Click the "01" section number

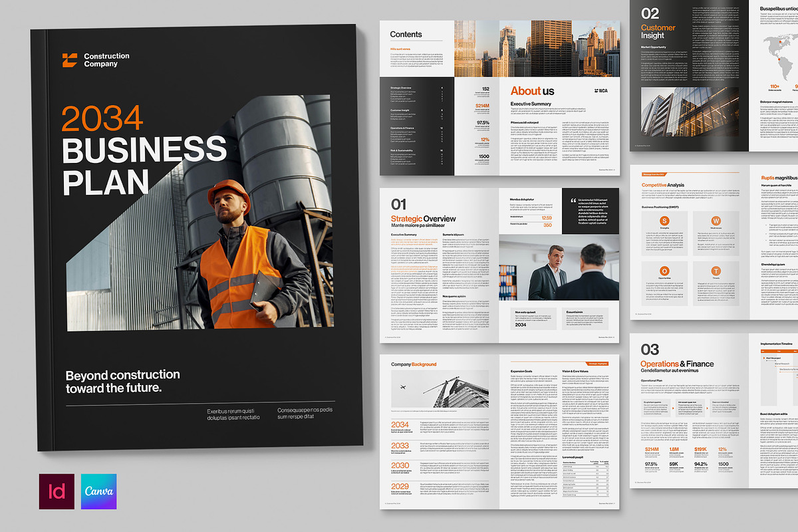398,204
